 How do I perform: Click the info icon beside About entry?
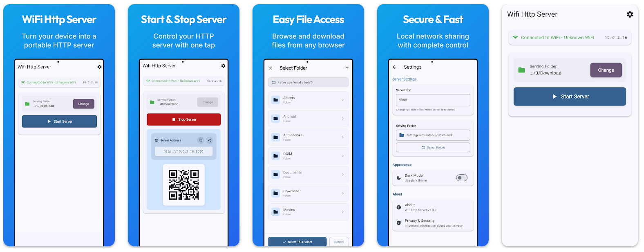(399, 207)
